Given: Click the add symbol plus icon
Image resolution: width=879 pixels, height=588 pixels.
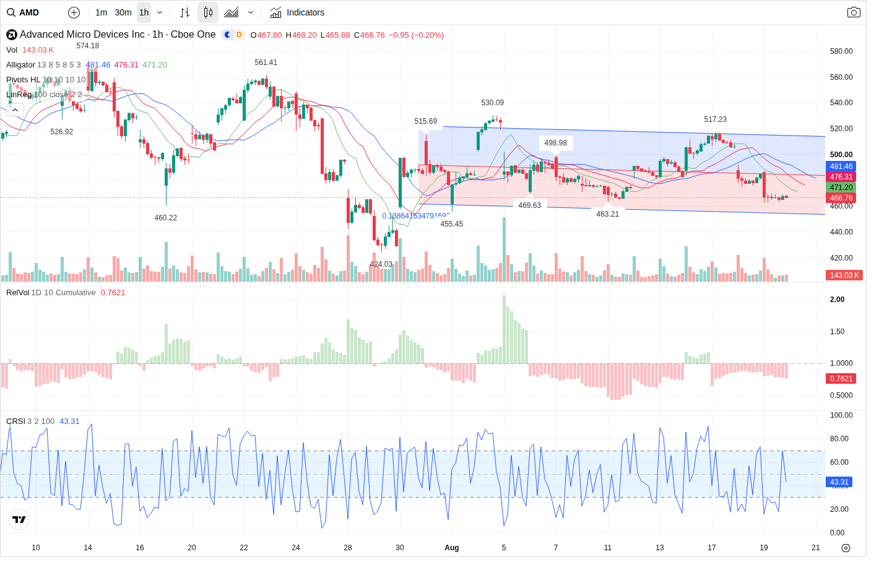Looking at the screenshot, I should tap(74, 12).
